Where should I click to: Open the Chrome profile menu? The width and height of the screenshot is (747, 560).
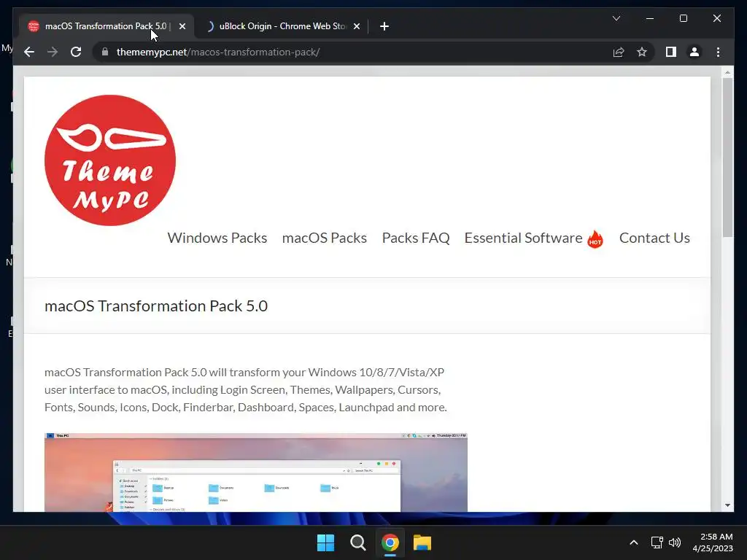point(694,52)
